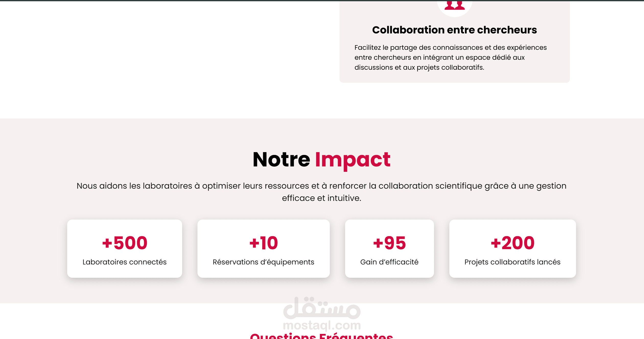Viewport: 644px width, 339px height.
Task: Click the +95 statistic number
Action: tap(390, 243)
